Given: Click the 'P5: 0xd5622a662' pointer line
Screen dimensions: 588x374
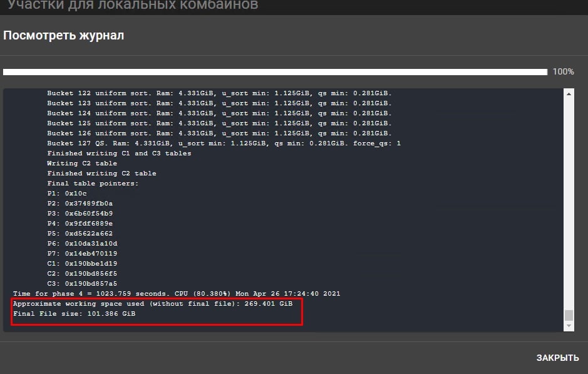Looking at the screenshot, I should click(80, 233).
